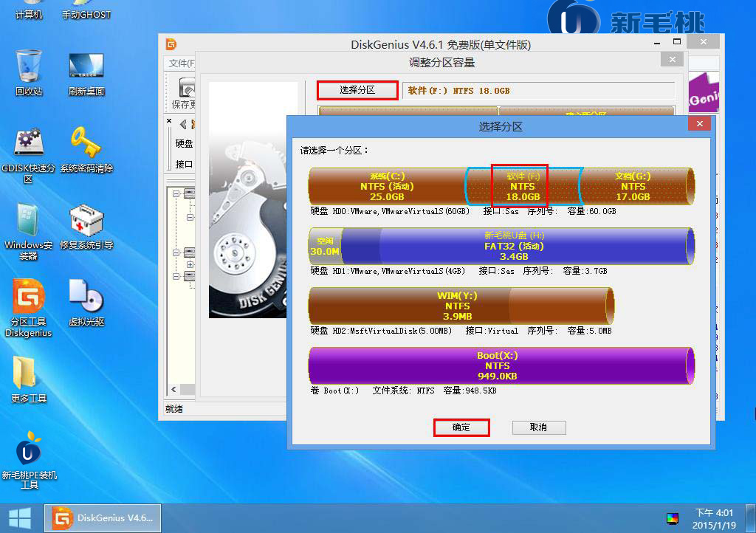The width and height of the screenshot is (756, 533).
Task: Confirm selection with 确定 button
Action: click(461, 427)
